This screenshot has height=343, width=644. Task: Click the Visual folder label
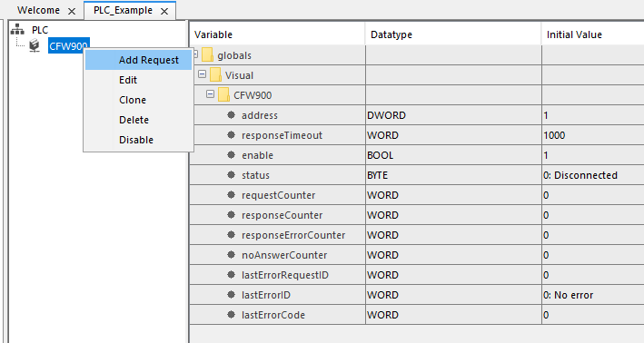[x=239, y=75]
